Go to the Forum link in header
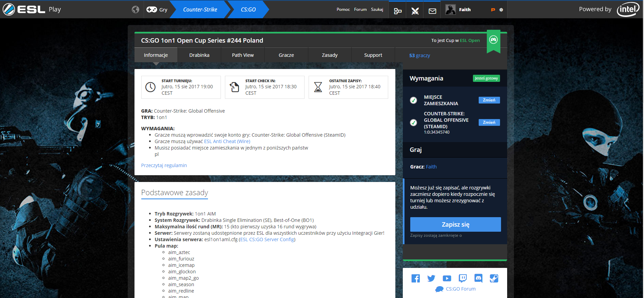 click(x=360, y=9)
